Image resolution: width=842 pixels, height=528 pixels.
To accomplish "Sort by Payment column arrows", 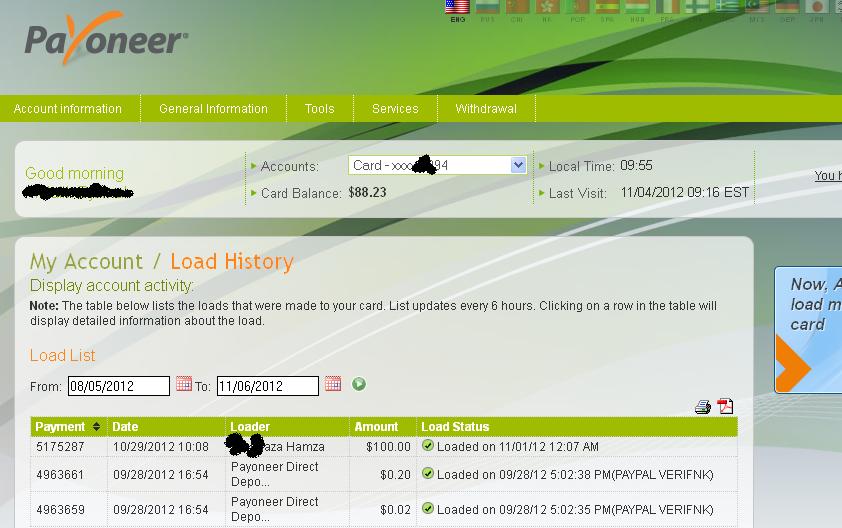I will [96, 426].
